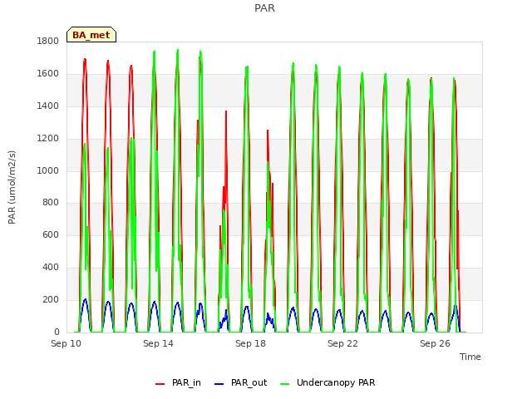Click the 800 y-axis tick label

coord(51,203)
